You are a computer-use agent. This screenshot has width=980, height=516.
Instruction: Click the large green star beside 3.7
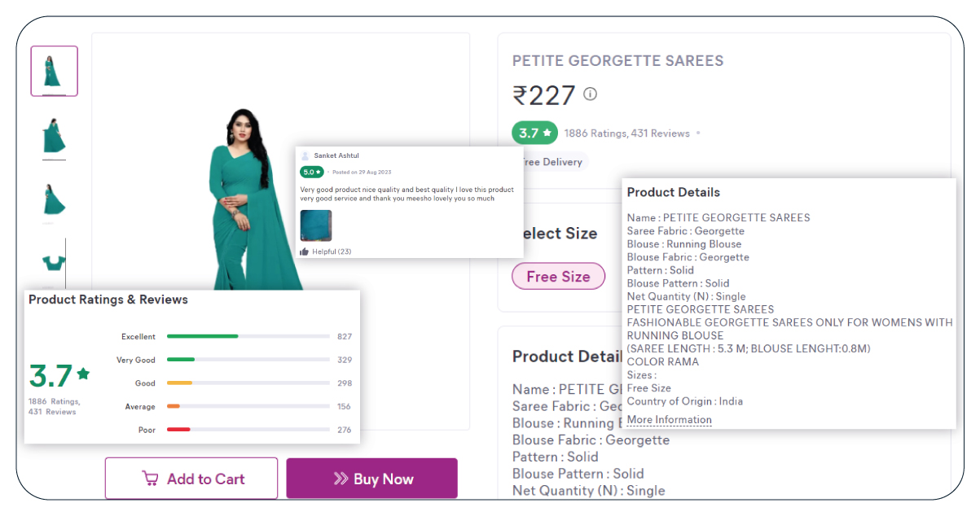(x=83, y=374)
